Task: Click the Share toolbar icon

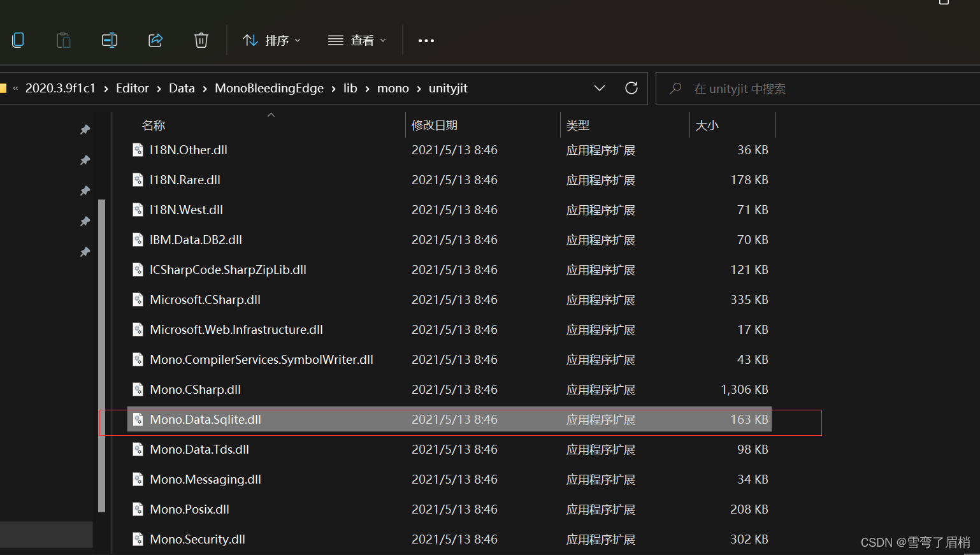Action: pos(155,40)
